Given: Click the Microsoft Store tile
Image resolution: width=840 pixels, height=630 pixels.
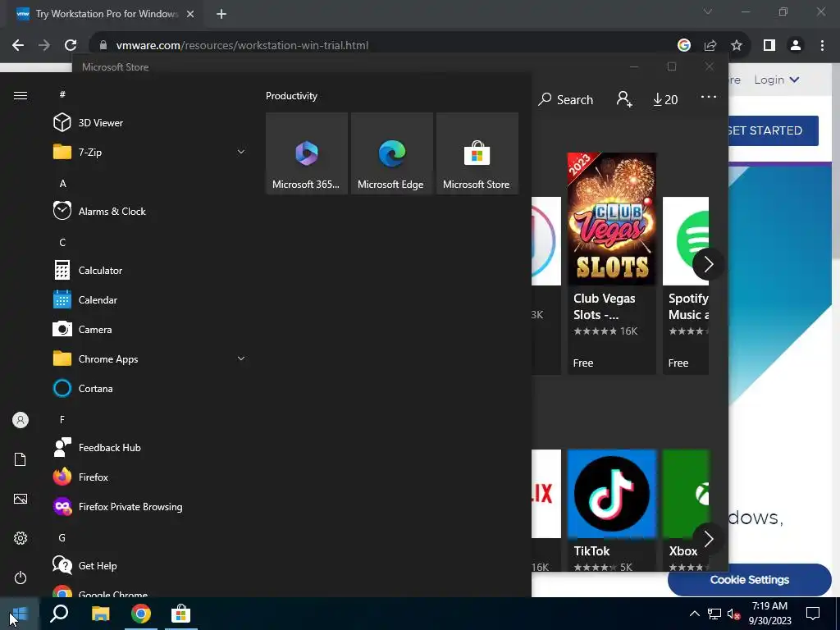Looking at the screenshot, I should coord(477,153).
